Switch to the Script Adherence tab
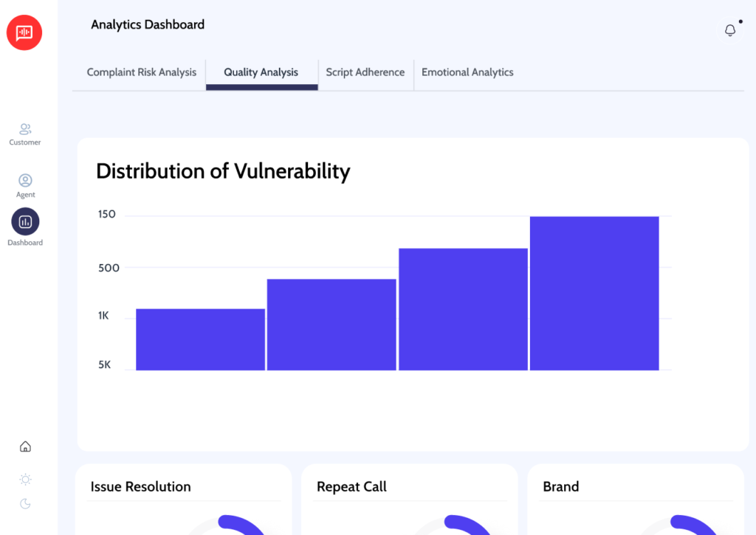The height and width of the screenshot is (535, 756). (x=365, y=72)
